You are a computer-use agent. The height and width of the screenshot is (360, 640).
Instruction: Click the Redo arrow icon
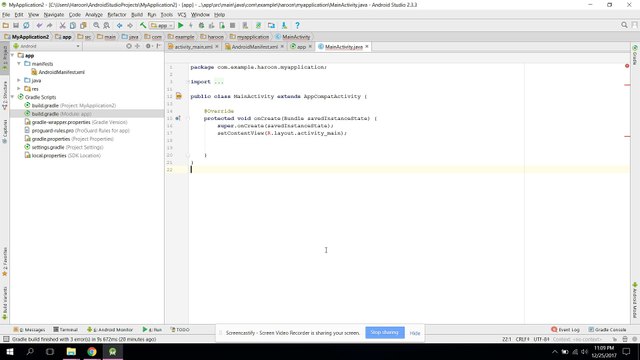tap(49, 25)
